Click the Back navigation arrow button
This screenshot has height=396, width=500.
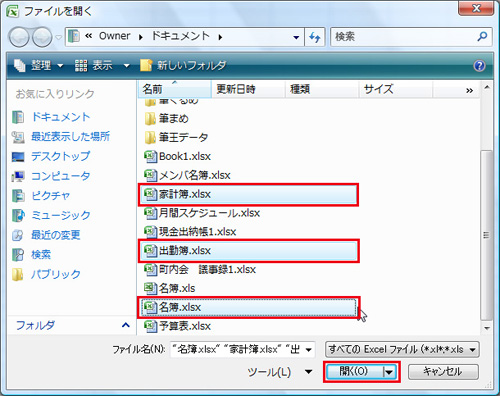[x=19, y=37]
